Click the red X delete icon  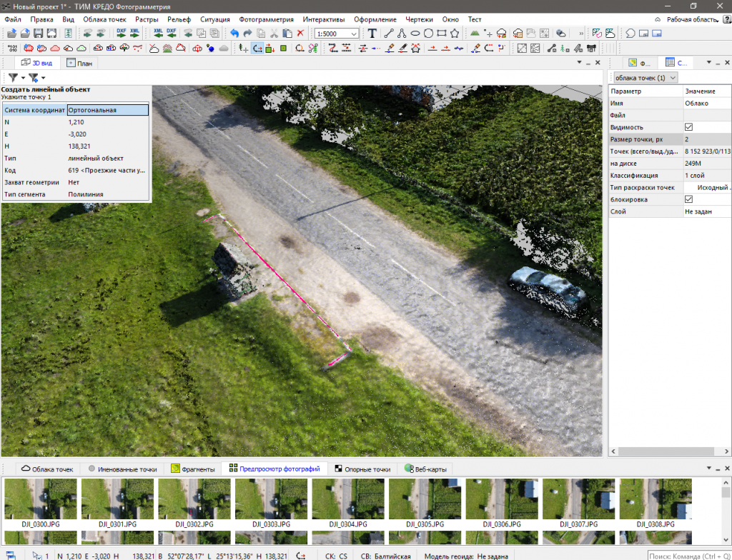coord(300,34)
